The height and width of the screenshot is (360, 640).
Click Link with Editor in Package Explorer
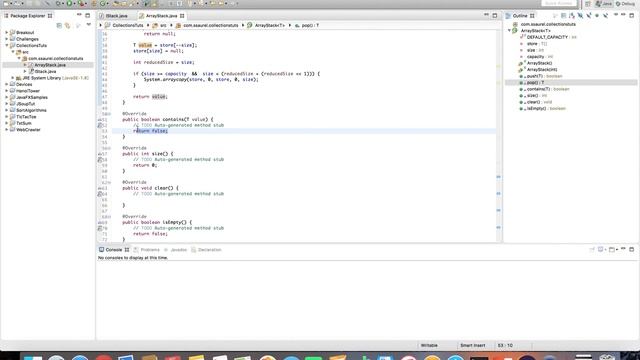point(68,25)
